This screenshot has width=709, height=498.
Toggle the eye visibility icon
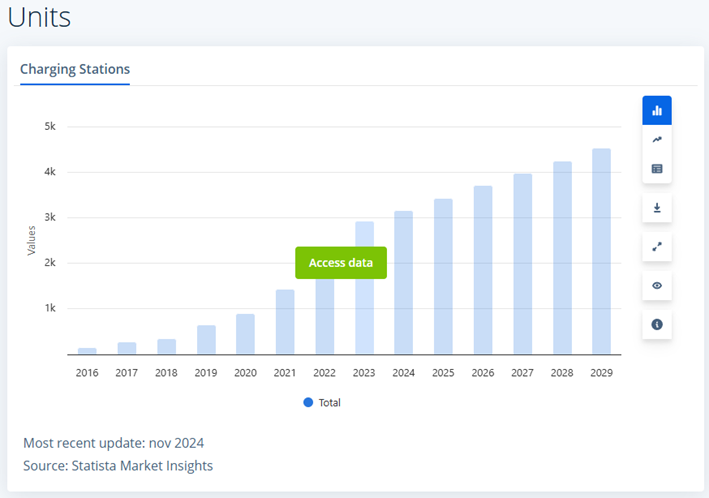(x=657, y=285)
